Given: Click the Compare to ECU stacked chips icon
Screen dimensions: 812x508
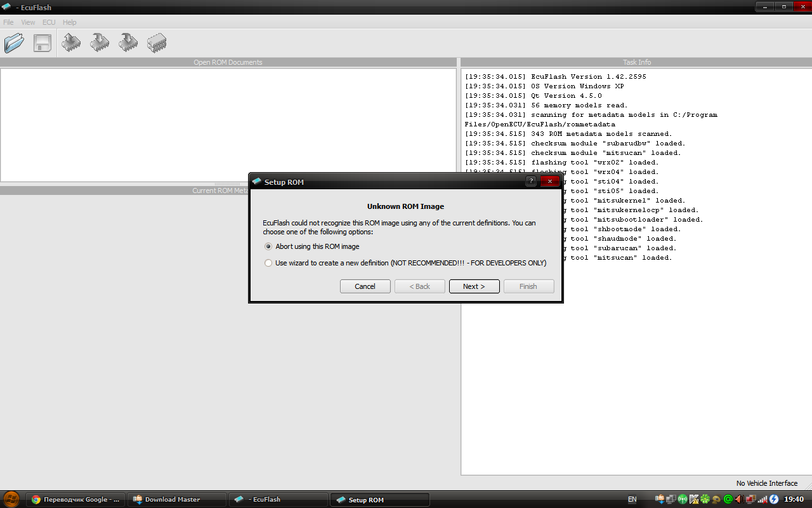Looking at the screenshot, I should [x=157, y=43].
